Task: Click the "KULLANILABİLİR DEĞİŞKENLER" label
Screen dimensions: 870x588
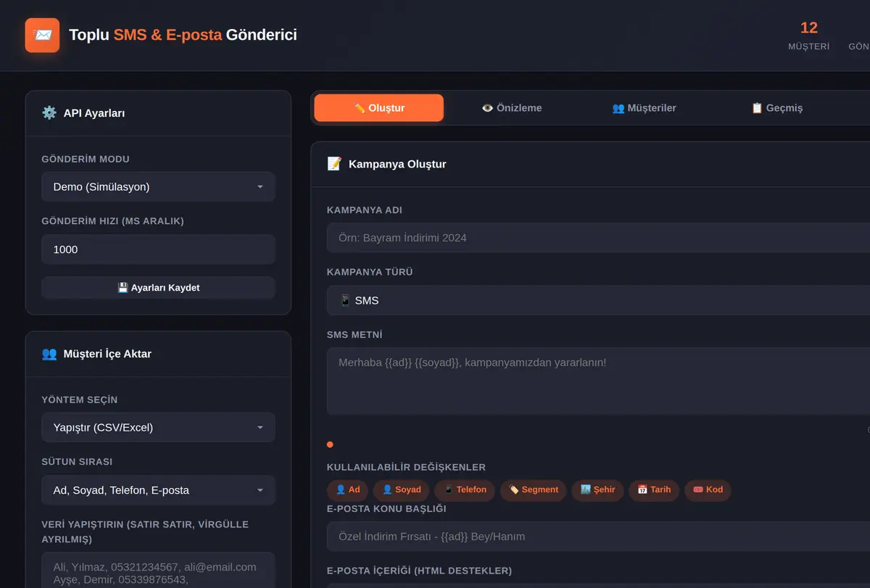Action: point(406,468)
